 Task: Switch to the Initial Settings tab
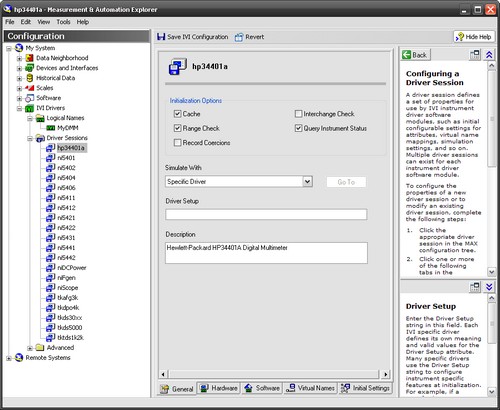[365, 388]
